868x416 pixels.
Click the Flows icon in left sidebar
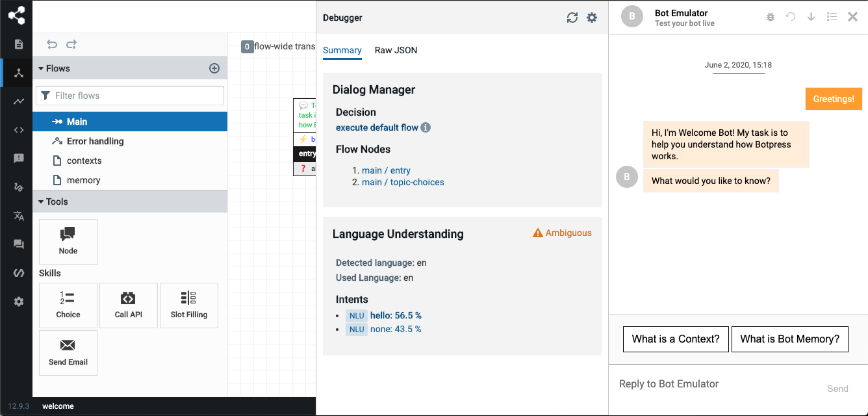[19, 73]
